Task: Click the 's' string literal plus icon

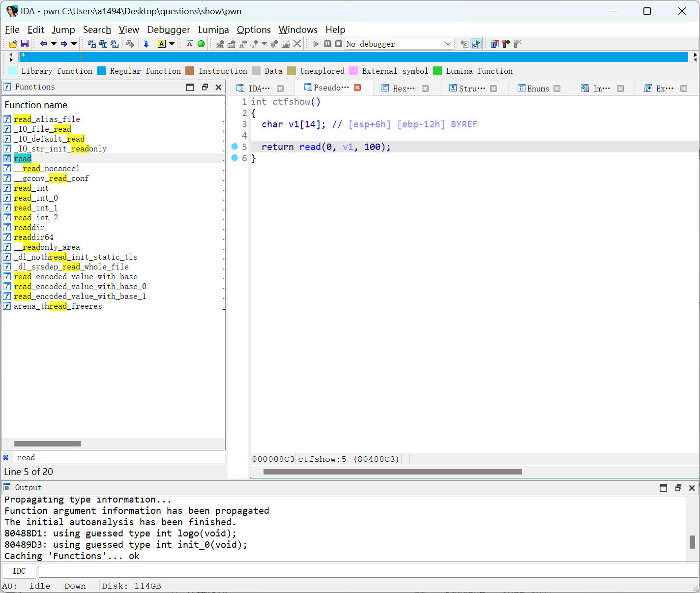Action: (254, 44)
